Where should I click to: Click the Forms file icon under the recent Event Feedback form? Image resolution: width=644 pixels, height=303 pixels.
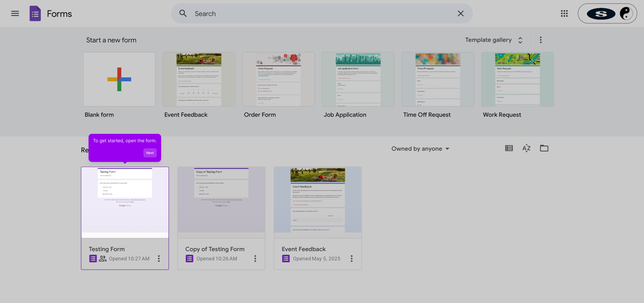286,259
